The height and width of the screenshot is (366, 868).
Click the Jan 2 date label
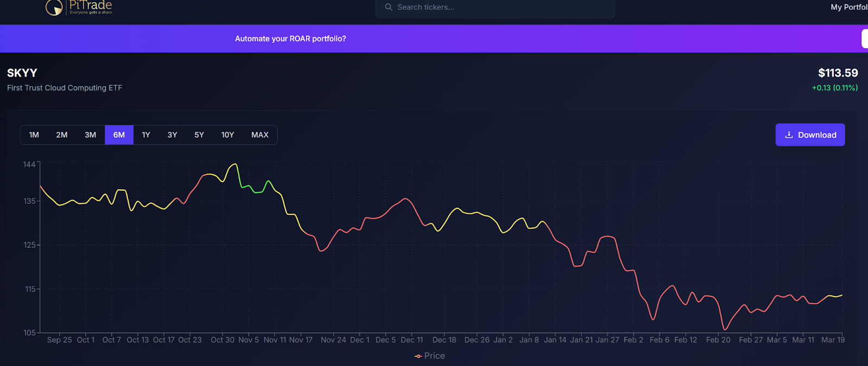point(503,340)
